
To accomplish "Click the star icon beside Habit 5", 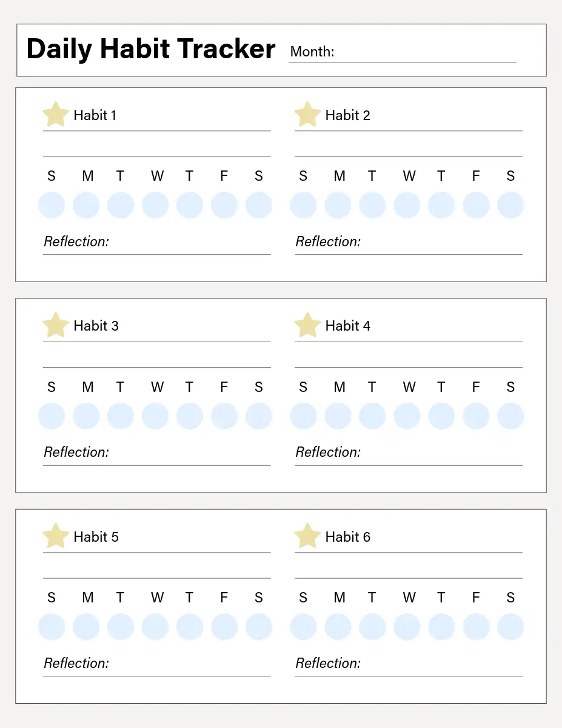I will 56,536.
